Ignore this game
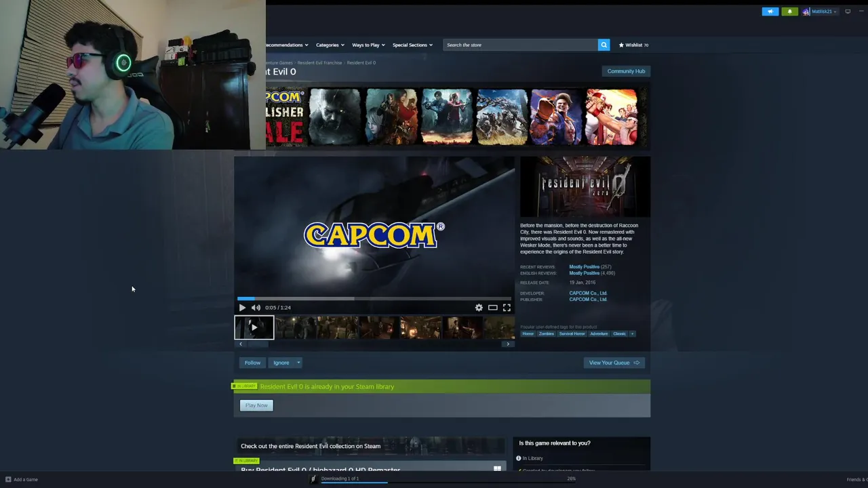The width and height of the screenshot is (868, 488). coord(281,363)
